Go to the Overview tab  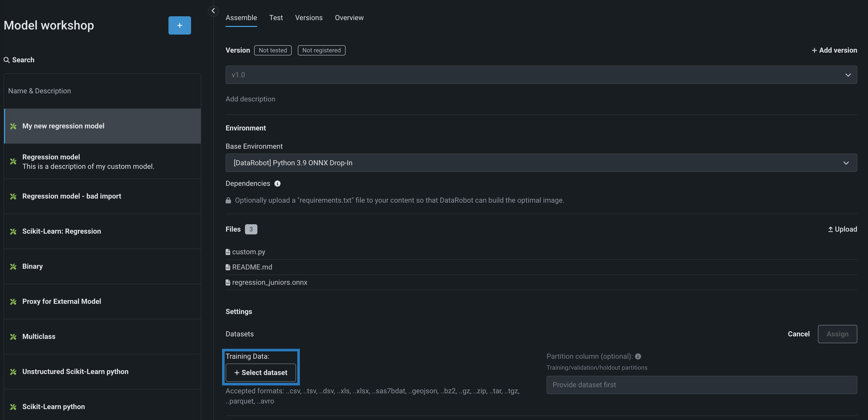point(349,18)
